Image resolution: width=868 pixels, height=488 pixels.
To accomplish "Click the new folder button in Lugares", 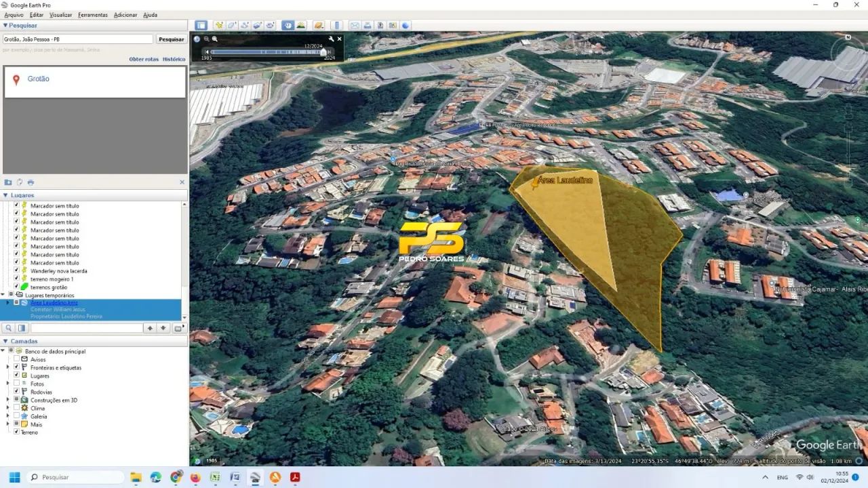I will tap(178, 328).
